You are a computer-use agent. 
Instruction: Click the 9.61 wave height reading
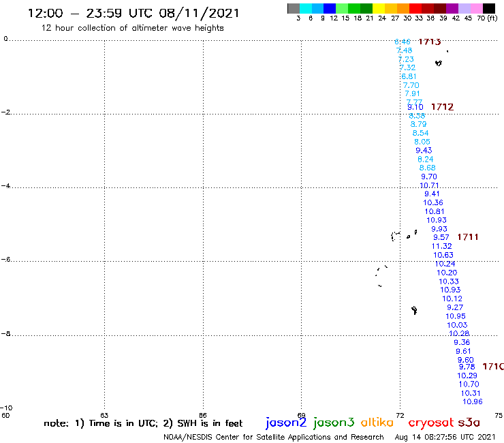point(463,351)
